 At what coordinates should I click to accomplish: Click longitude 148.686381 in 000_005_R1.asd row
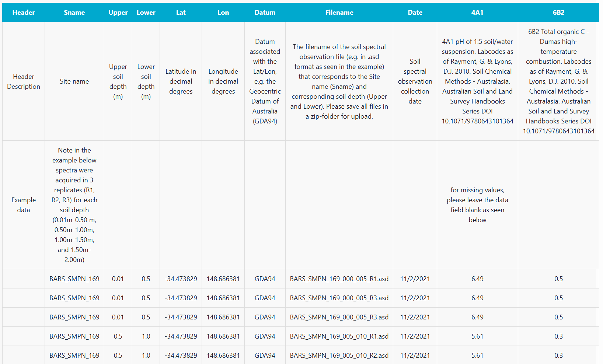click(x=223, y=279)
